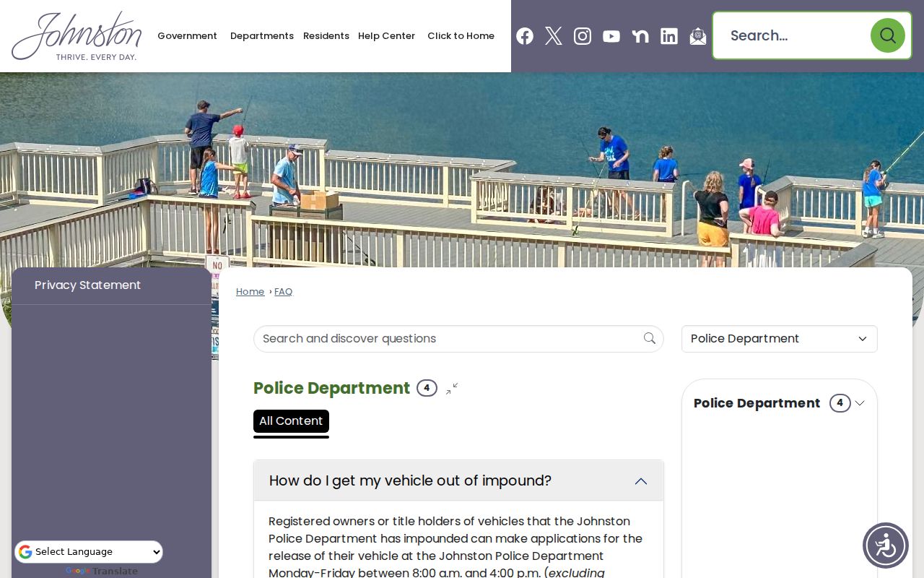Click the FAQ search magnifier icon

[650, 338]
